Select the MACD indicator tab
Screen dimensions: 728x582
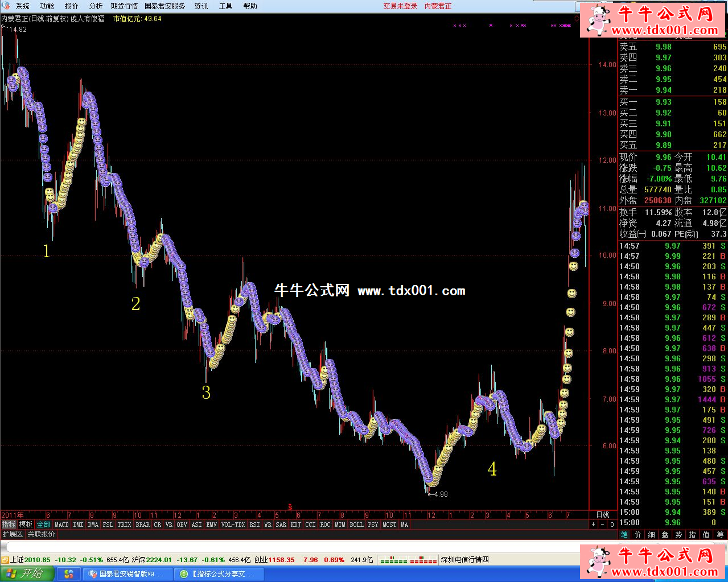[61, 525]
